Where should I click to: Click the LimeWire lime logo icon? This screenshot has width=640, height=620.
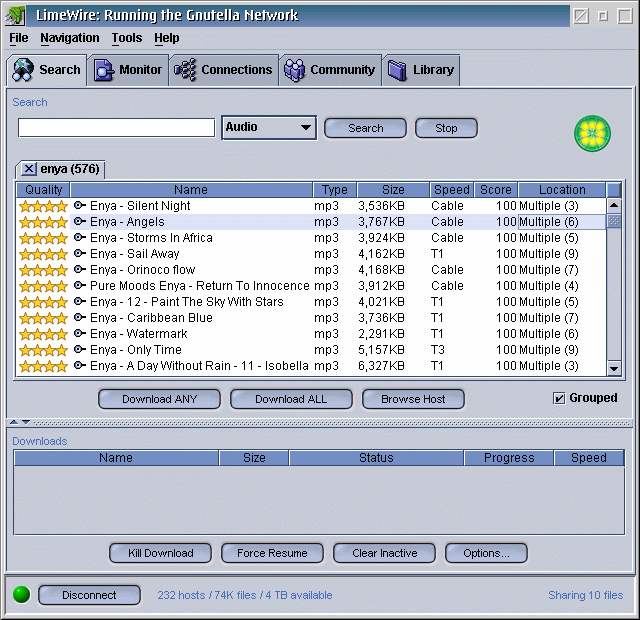point(592,133)
